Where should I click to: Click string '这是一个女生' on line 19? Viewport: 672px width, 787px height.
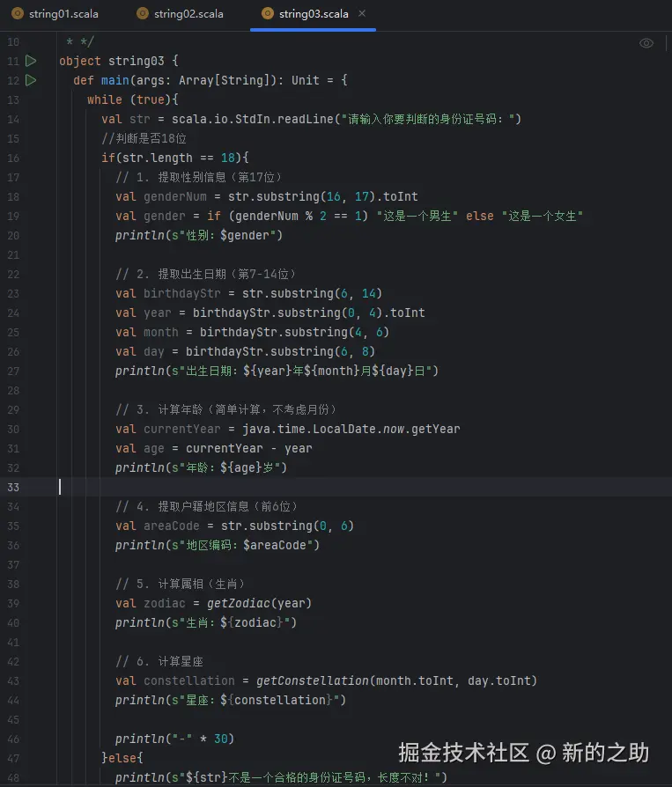coord(542,217)
